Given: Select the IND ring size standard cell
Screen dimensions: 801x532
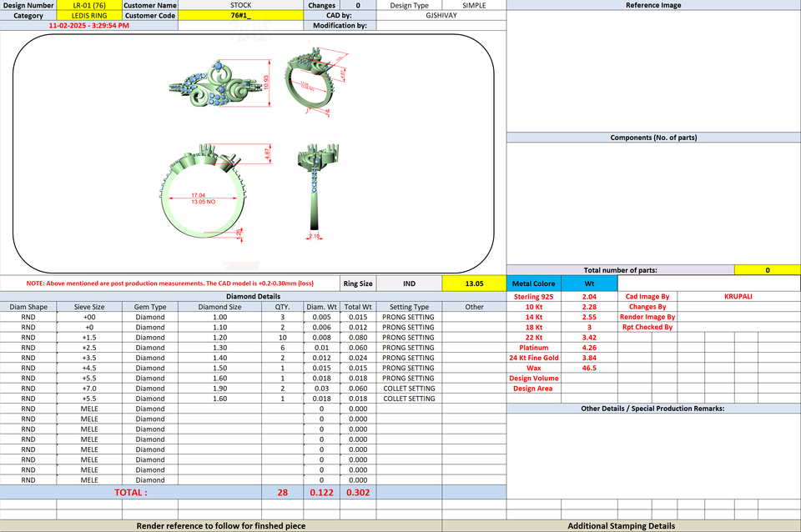Looking at the screenshot, I should (409, 284).
